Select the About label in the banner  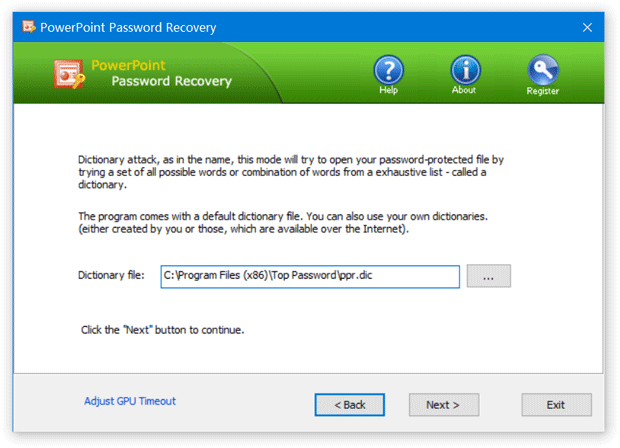(464, 91)
